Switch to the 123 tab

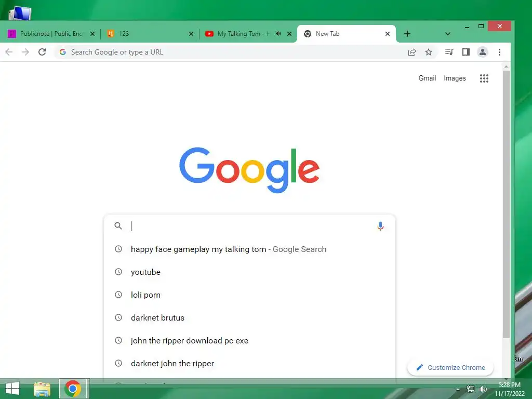pos(149,34)
